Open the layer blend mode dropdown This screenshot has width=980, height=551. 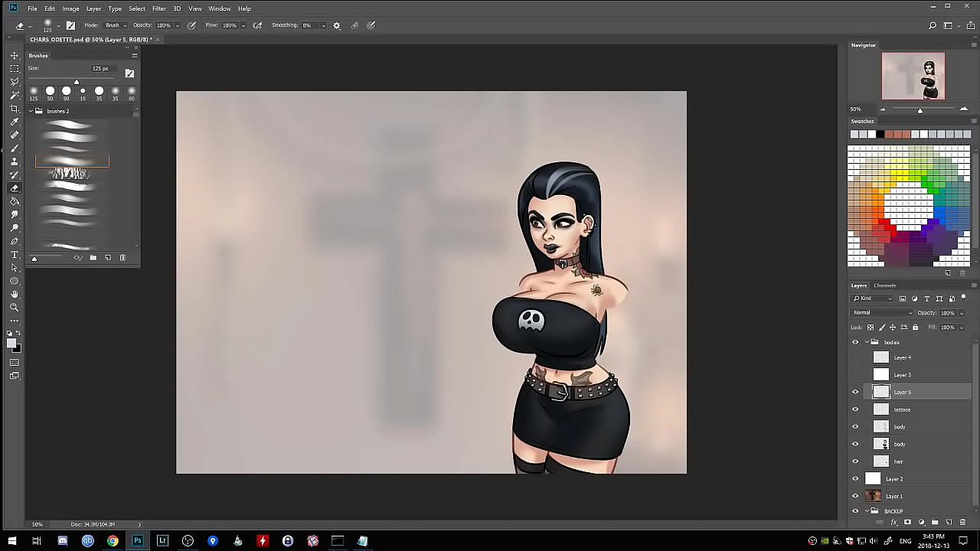point(882,312)
